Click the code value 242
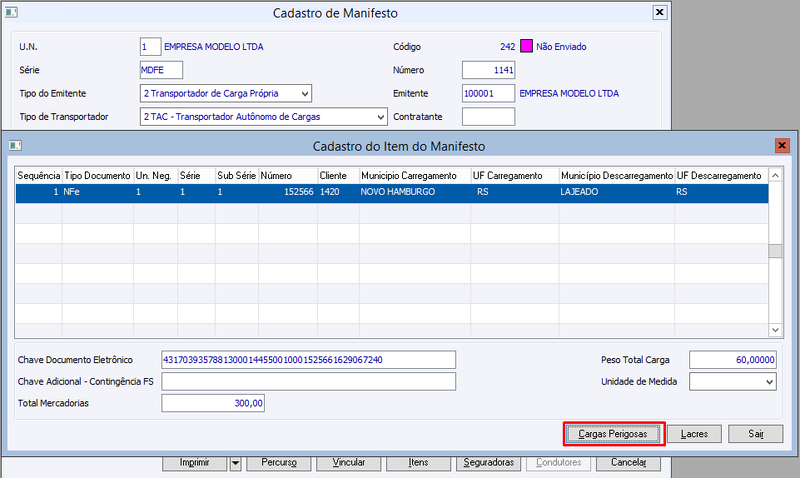 coord(508,46)
